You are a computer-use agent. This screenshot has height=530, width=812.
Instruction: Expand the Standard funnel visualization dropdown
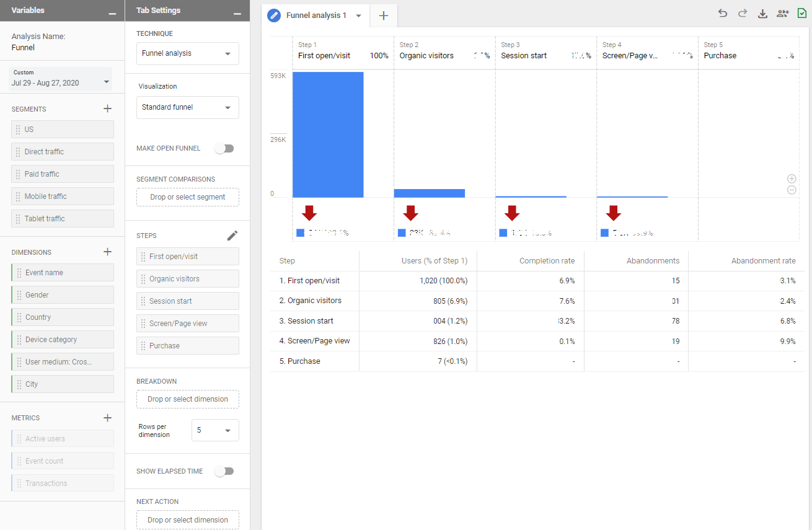pyautogui.click(x=187, y=108)
